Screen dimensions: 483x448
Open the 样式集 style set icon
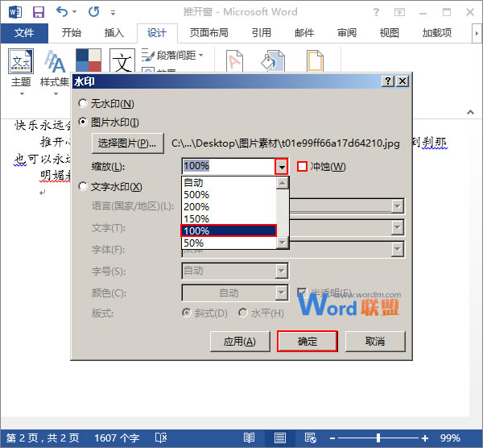(x=55, y=61)
